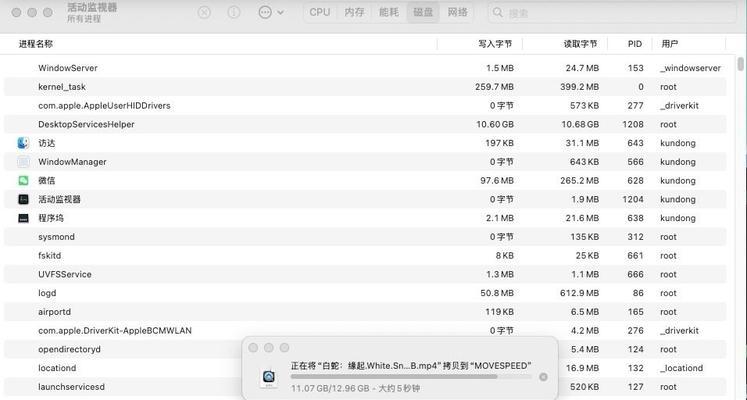This screenshot has height=400, width=747.
Task: Select the airportd process
Action: [x=365, y=312]
